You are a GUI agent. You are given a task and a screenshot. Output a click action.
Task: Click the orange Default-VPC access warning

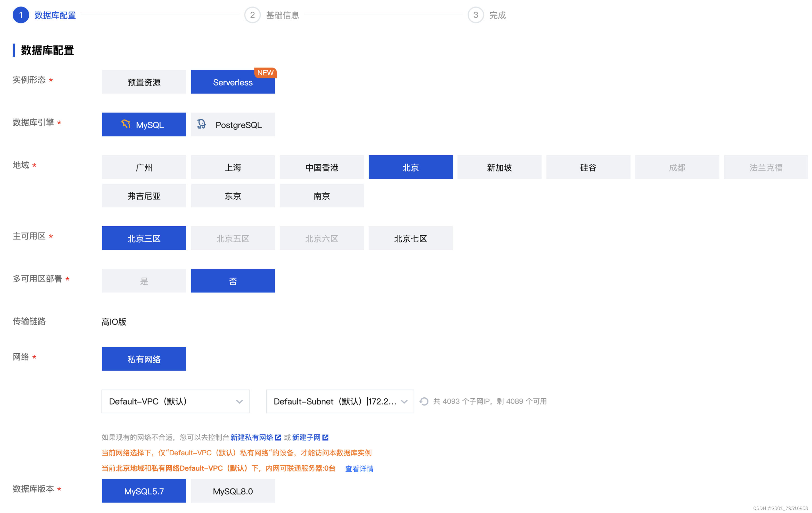click(236, 453)
